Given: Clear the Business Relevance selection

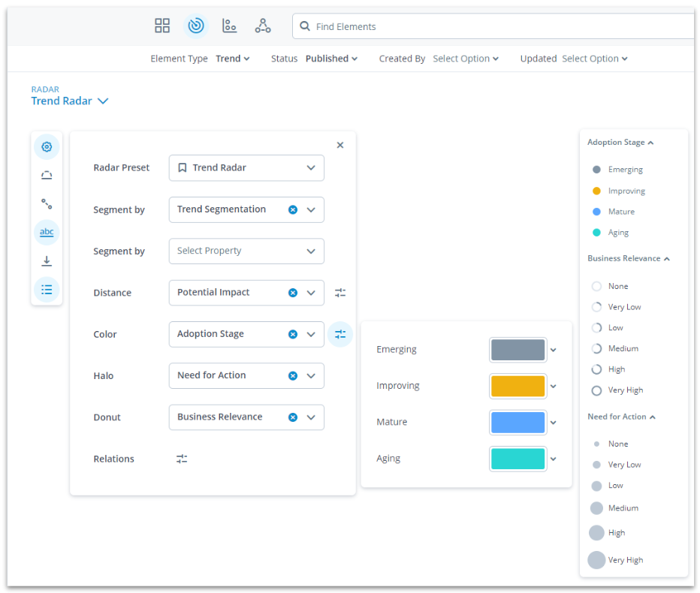Looking at the screenshot, I should [293, 417].
